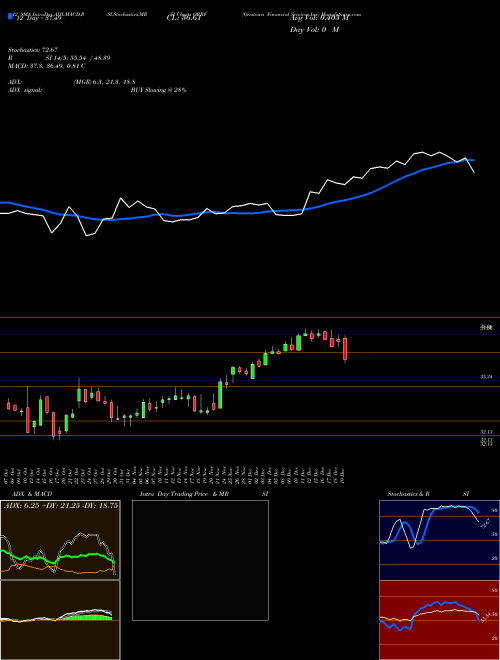Screen dimensions: 500x660
Task: Open the blue Stochastics chart panel
Action: click(x=439, y=540)
